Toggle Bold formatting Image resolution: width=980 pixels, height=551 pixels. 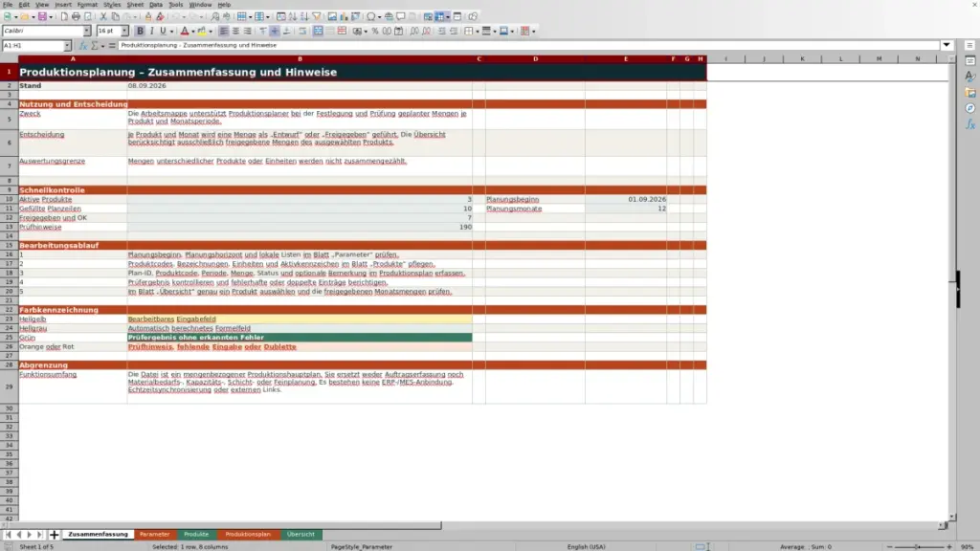click(x=140, y=31)
